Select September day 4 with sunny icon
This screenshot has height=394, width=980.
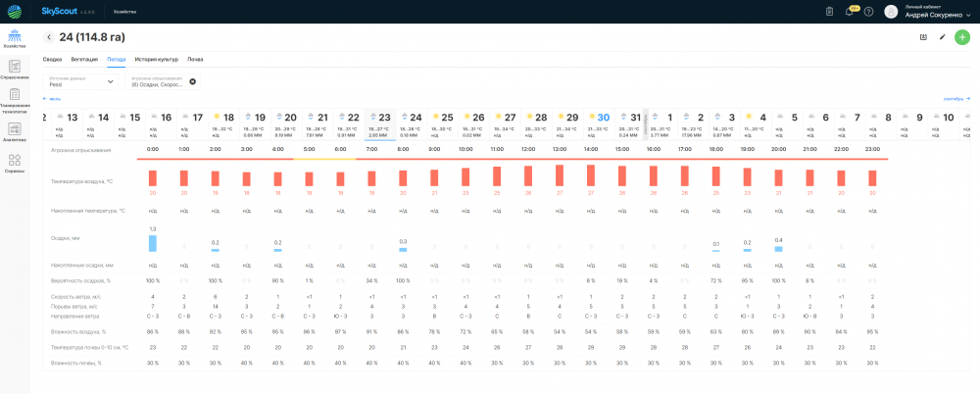pyautogui.click(x=757, y=124)
